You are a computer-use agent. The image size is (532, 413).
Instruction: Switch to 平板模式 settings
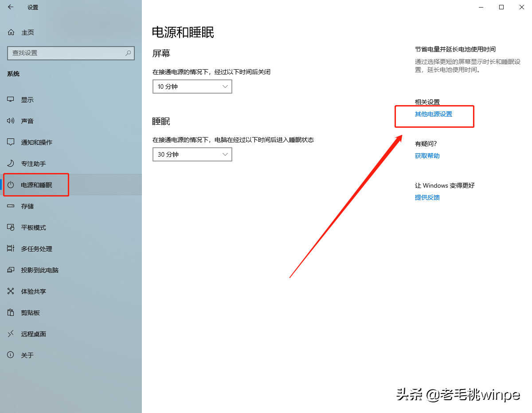tap(71, 228)
